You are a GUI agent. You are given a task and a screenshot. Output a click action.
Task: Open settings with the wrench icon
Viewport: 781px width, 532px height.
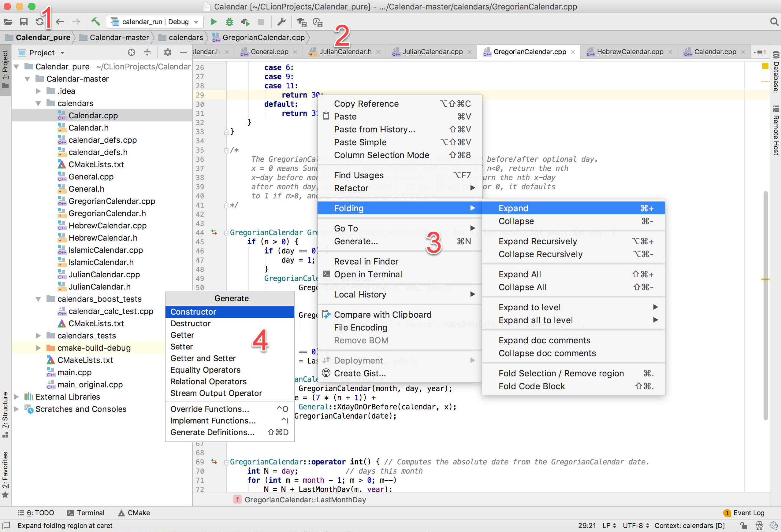(281, 22)
